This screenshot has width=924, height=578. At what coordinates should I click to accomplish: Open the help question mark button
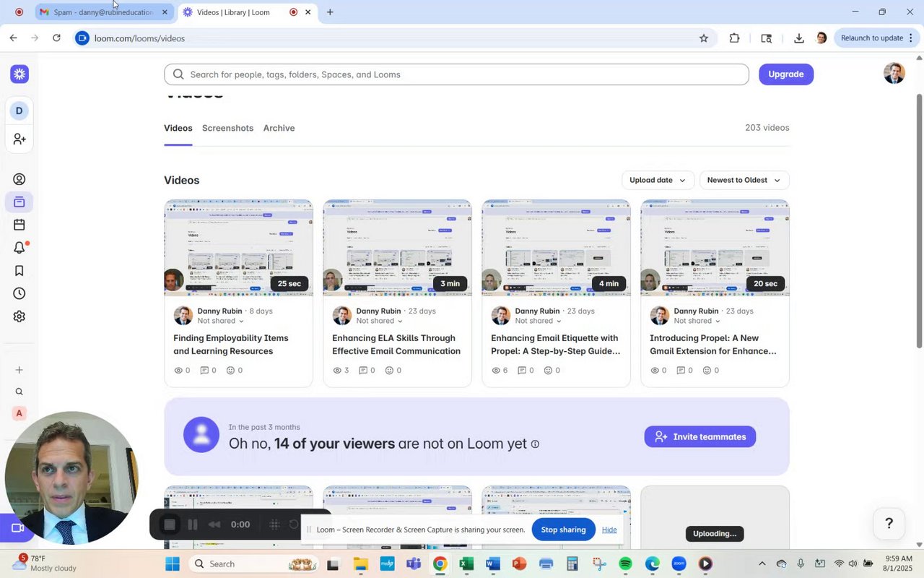tap(889, 524)
